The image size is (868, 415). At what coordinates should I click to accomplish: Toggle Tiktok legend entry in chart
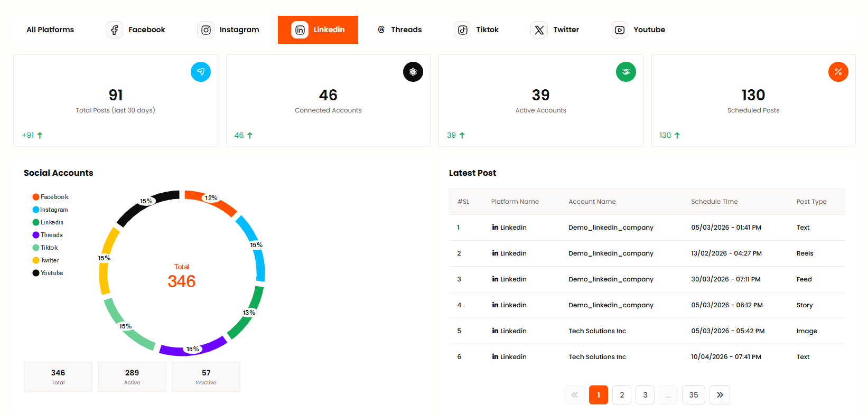[x=45, y=248]
